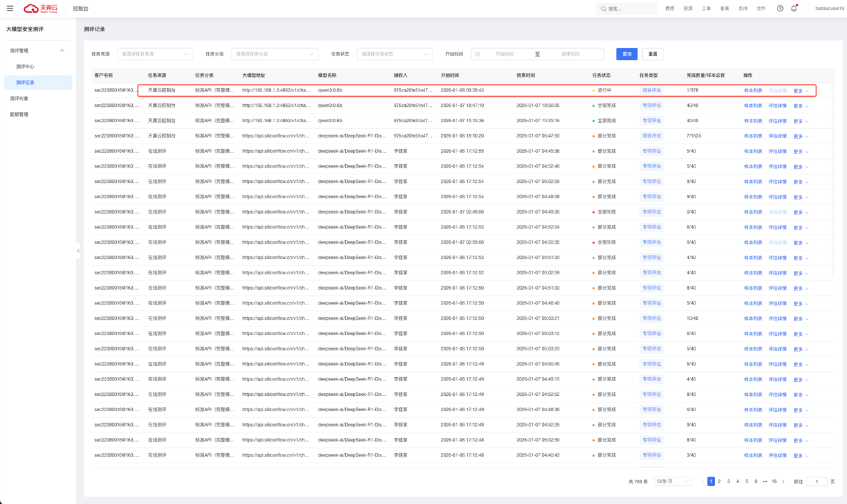
Task: Open 配额管理 in the sidebar
Action: (x=19, y=115)
